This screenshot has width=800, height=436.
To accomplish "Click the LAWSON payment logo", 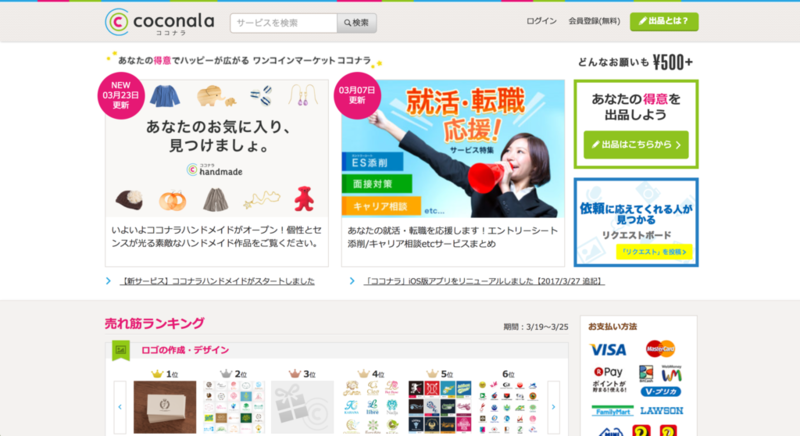I will pos(662,411).
